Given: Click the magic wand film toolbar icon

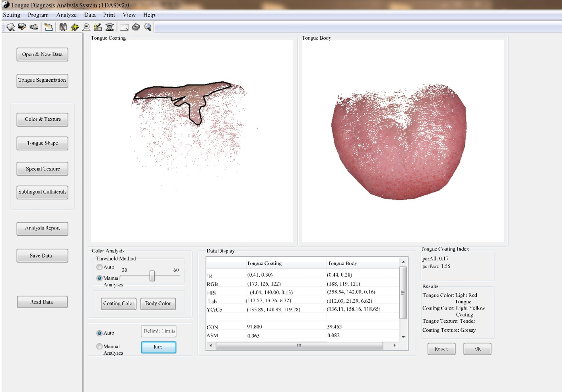Looking at the screenshot, I should tap(75, 27).
